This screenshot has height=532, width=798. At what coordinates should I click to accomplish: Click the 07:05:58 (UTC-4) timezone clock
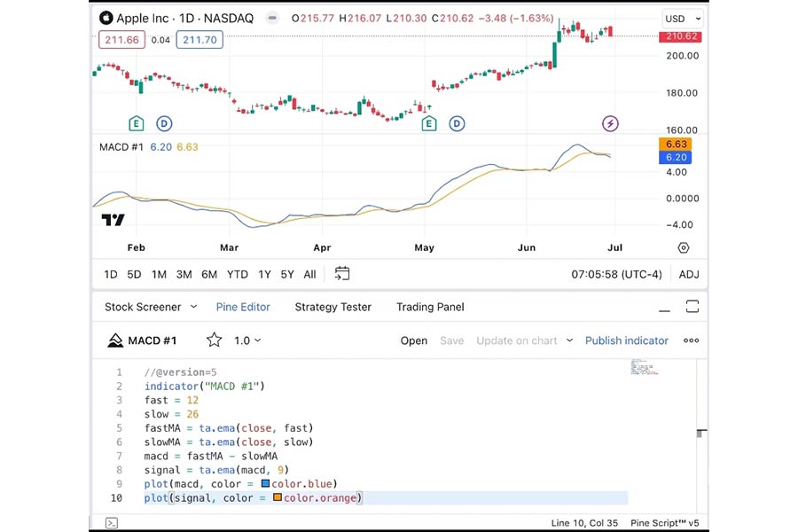click(616, 274)
